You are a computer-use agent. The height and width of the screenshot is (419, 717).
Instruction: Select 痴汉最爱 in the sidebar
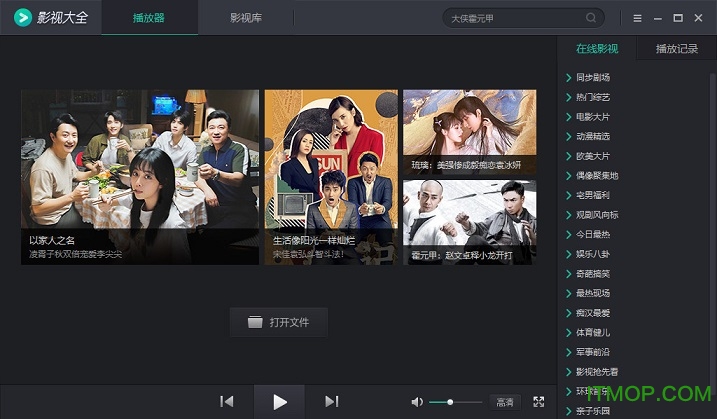click(x=593, y=313)
